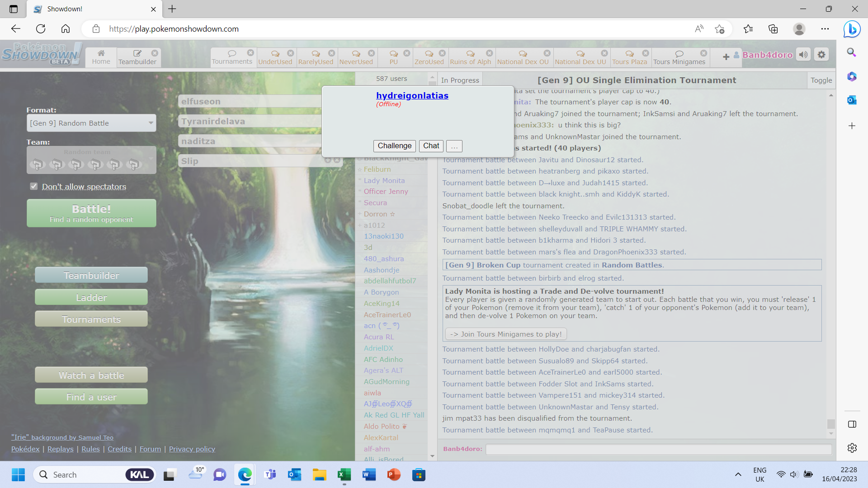Open the sound volume settings icon
The image size is (868, 488).
point(803,55)
